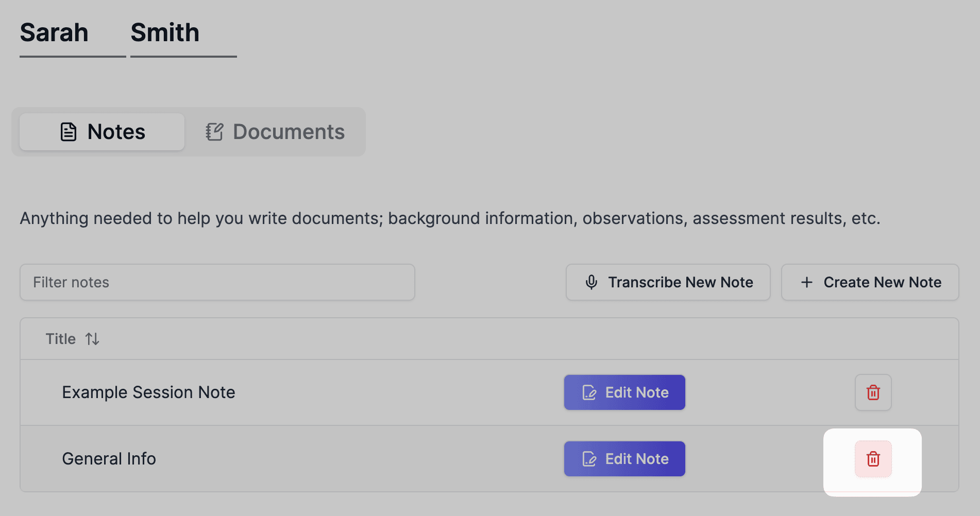This screenshot has width=980, height=516.
Task: Open the Documents tab
Action: [x=275, y=132]
